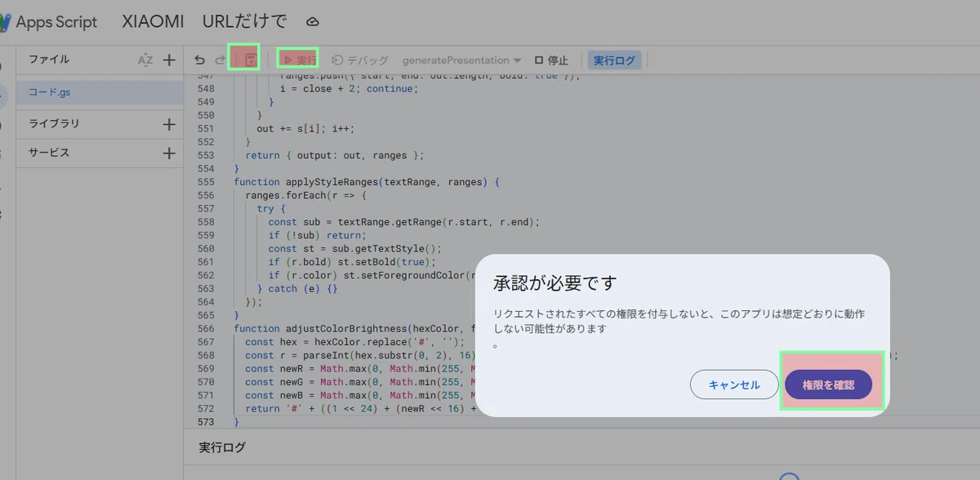Open the generatePresentation function dropdown
The width and height of the screenshot is (980, 480).
point(461,60)
